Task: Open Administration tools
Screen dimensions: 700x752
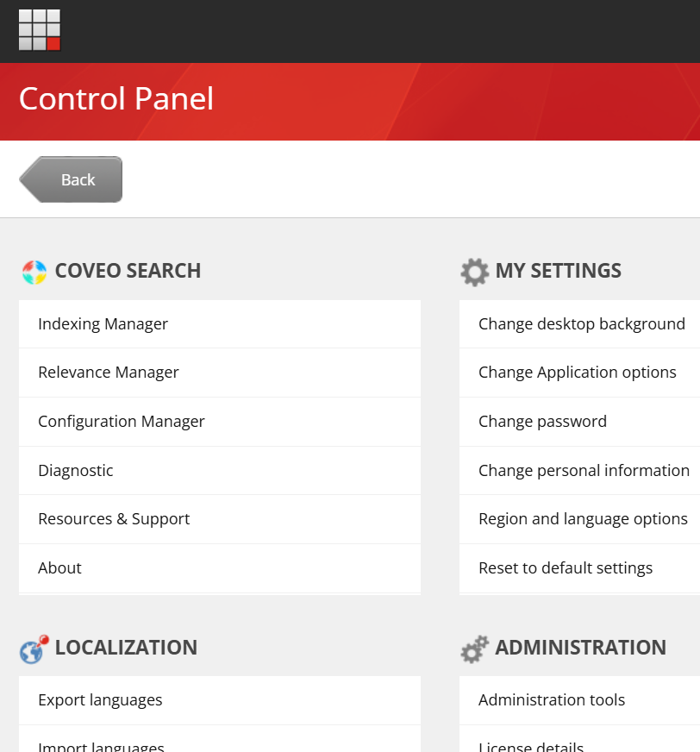Action: [552, 700]
